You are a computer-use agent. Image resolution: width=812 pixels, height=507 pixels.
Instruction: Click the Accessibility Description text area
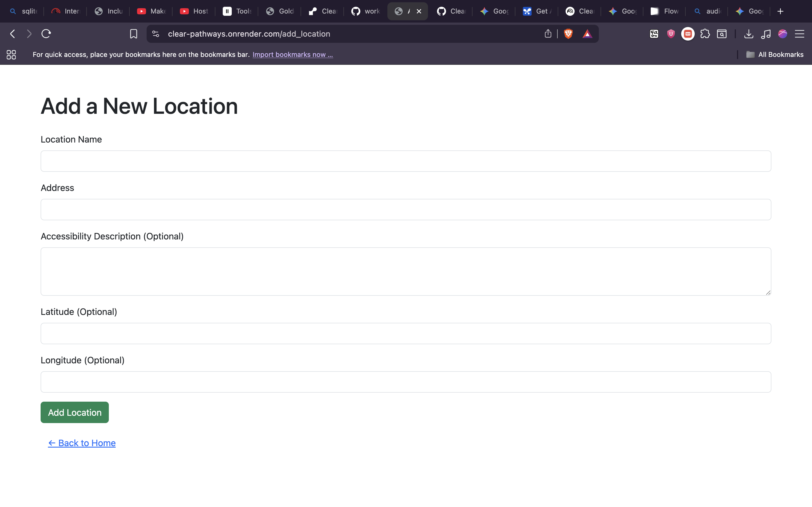click(406, 271)
